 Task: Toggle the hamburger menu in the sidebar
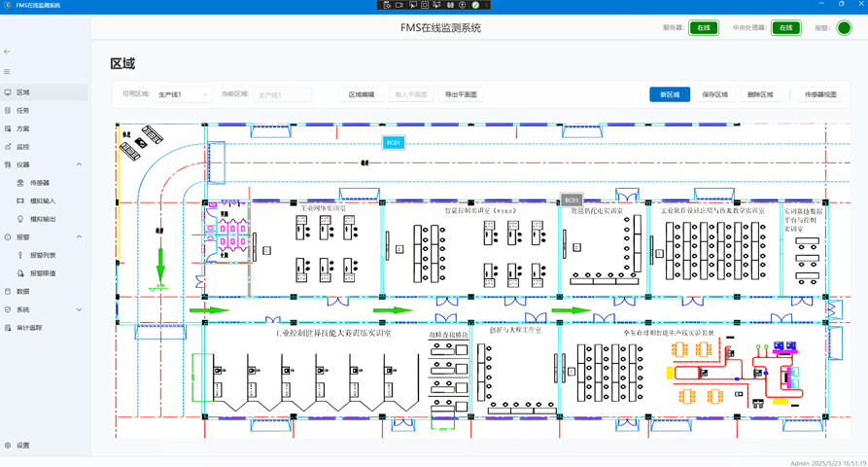(x=7, y=72)
